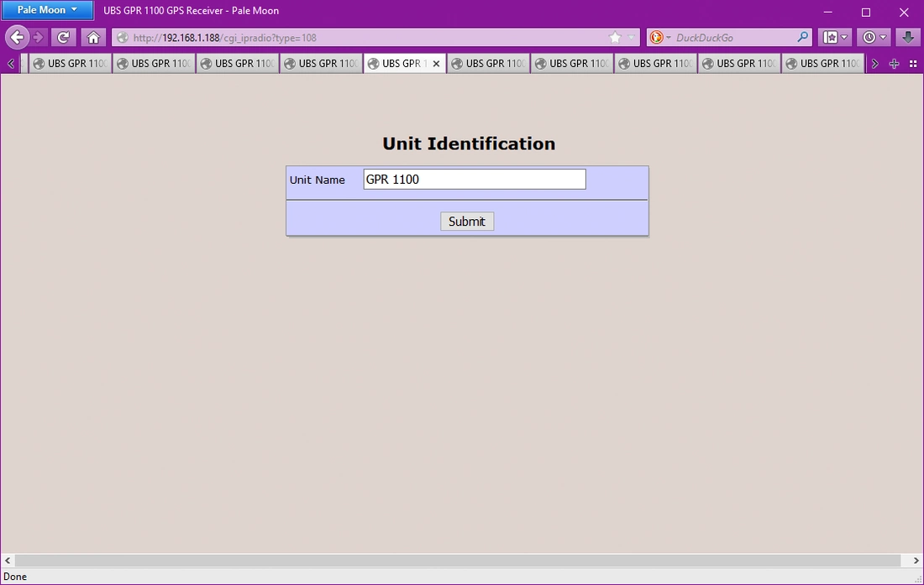This screenshot has width=924, height=585.
Task: Click the search magnifier icon
Action: point(802,37)
